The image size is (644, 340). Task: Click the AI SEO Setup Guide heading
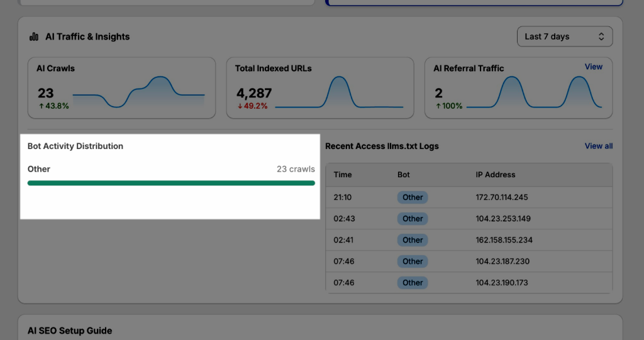coord(70,331)
